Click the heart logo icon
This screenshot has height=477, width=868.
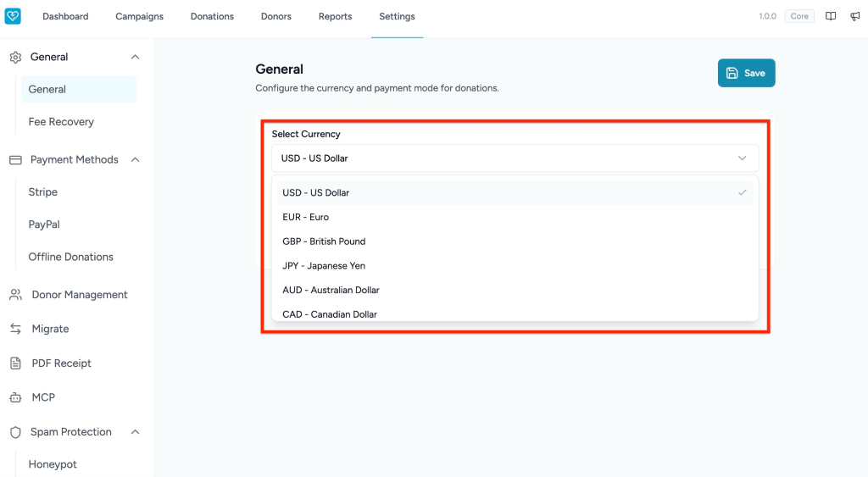[x=13, y=16]
